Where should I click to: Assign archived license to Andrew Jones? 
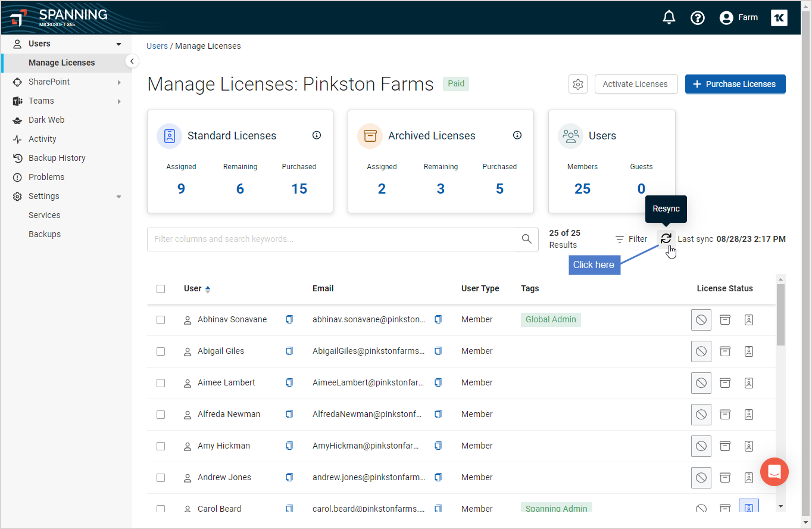(725, 478)
